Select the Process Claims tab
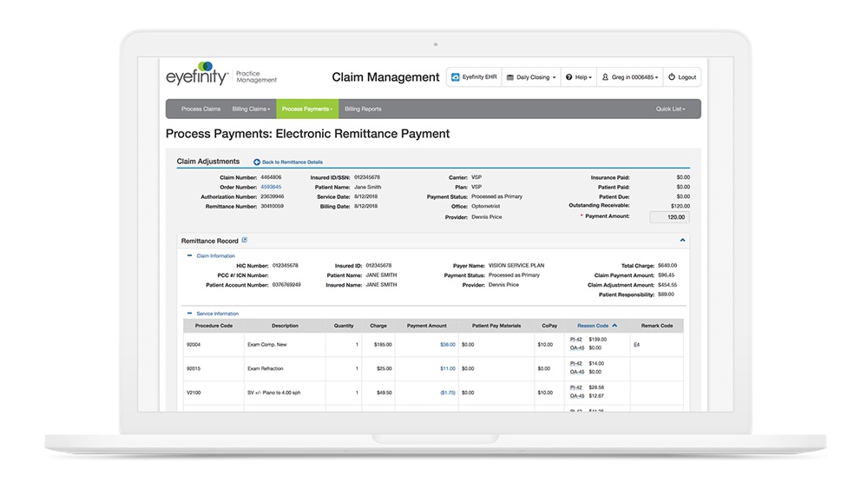The height and width of the screenshot is (496, 868). (201, 109)
